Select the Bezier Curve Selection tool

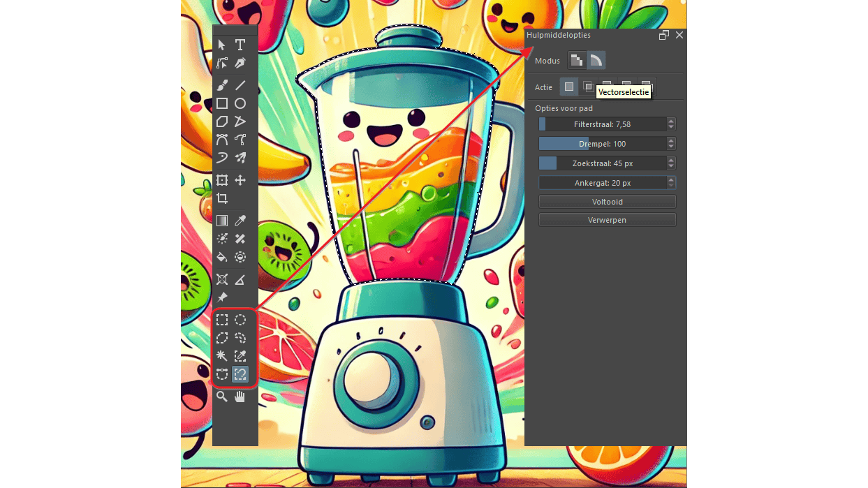click(222, 374)
